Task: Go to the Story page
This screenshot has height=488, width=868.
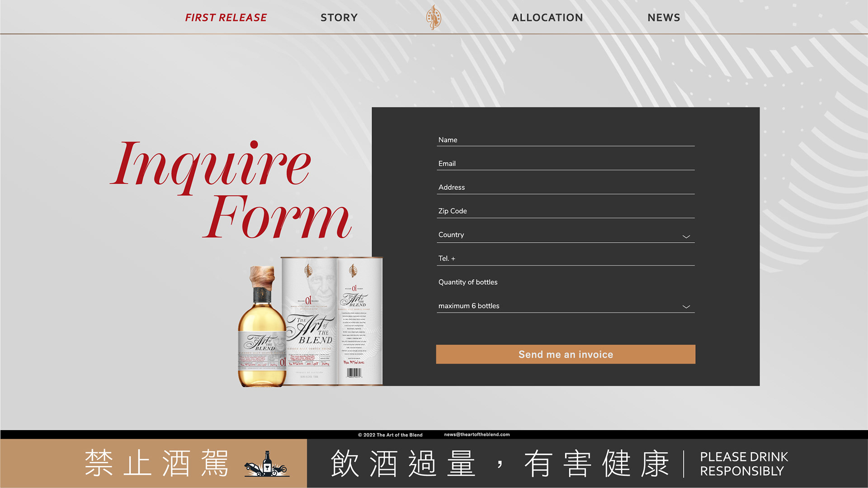Action: pyautogui.click(x=339, y=18)
